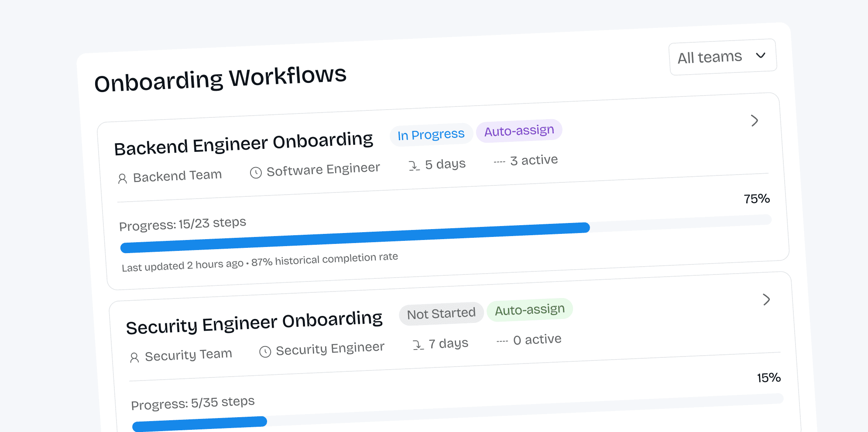Click the green Auto-assign badge

click(530, 310)
